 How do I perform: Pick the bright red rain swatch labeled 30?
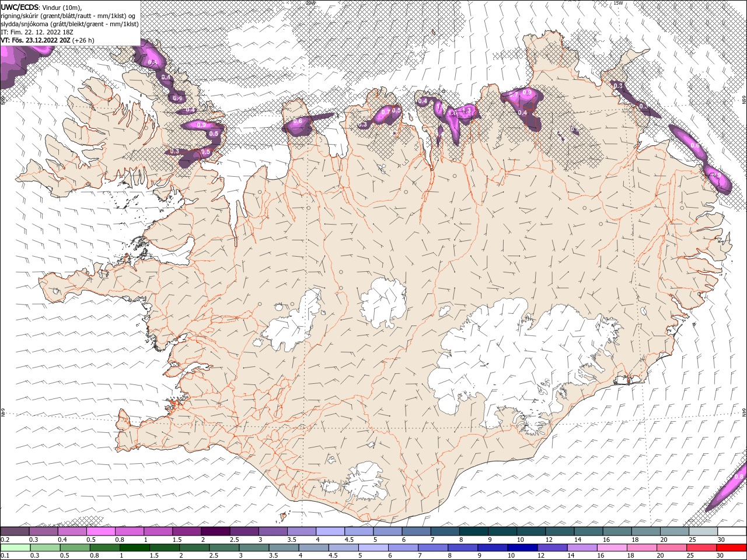tap(731, 547)
